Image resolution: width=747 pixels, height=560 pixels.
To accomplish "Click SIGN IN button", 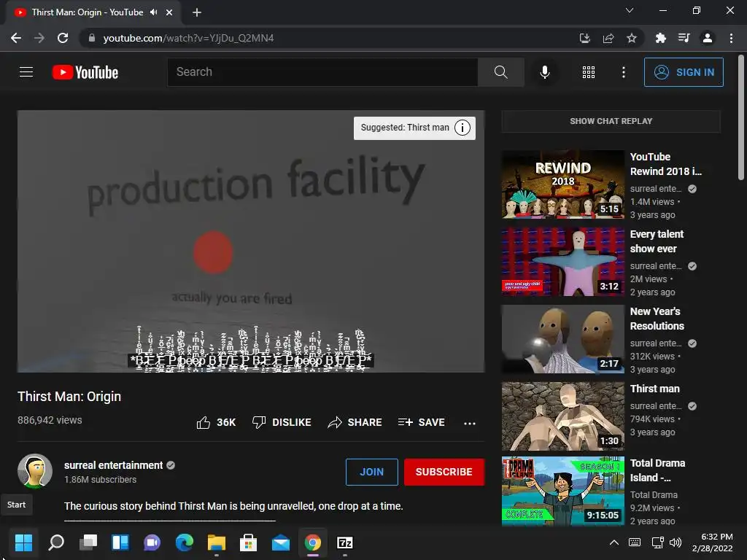I will (x=684, y=72).
